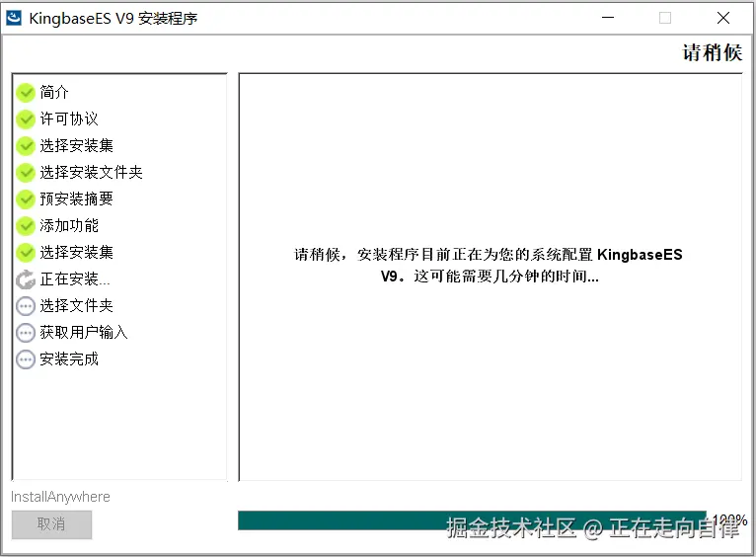Click the pending icon beside 获取用户输入
The height and width of the screenshot is (557, 756).
tap(26, 332)
